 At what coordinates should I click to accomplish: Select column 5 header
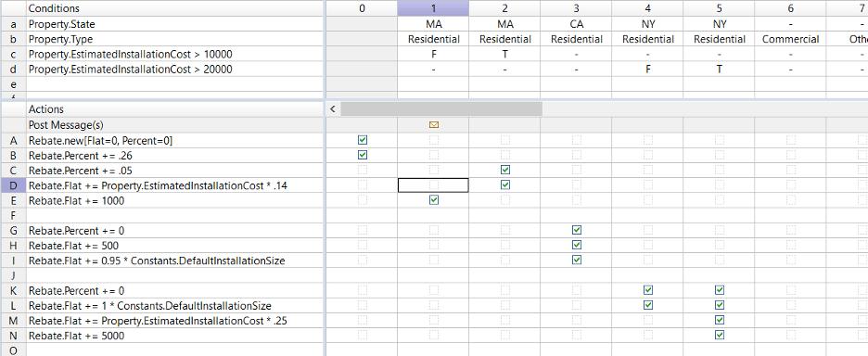coord(719,8)
